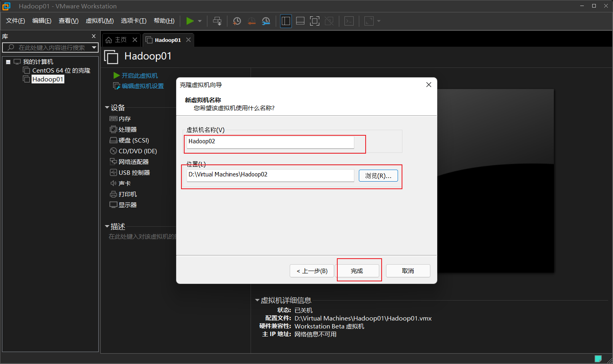Close the 库 library panel
This screenshot has height=364, width=613.
point(94,36)
